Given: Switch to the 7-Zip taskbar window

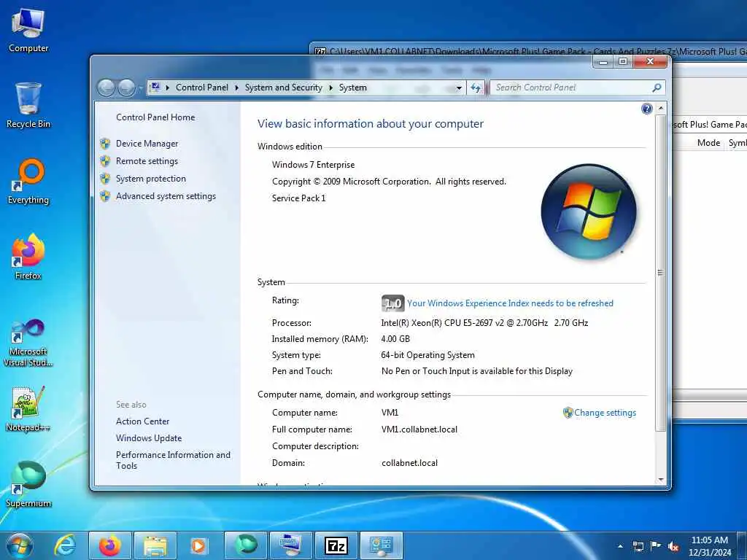Looking at the screenshot, I should point(336,545).
